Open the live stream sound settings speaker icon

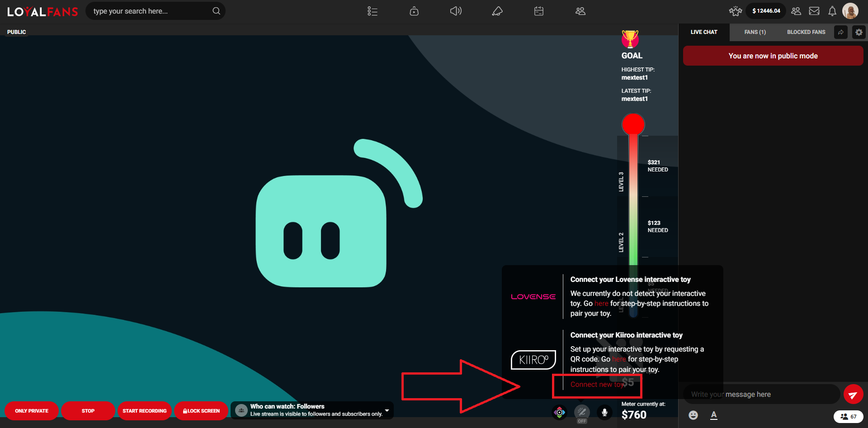[x=456, y=11]
